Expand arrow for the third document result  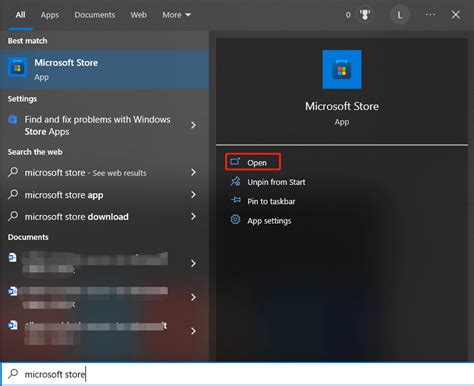coord(193,331)
